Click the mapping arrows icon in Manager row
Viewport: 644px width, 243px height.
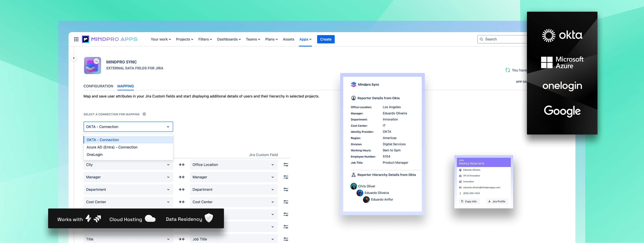click(x=182, y=177)
